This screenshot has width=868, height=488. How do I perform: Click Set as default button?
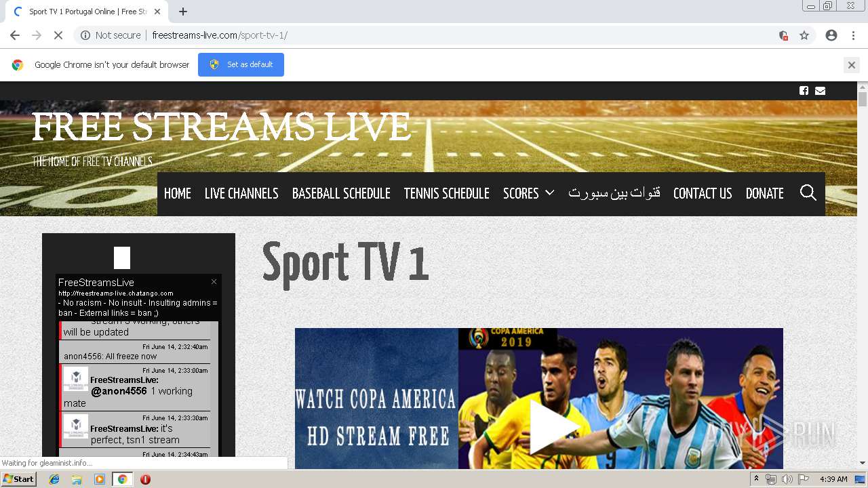click(x=241, y=64)
